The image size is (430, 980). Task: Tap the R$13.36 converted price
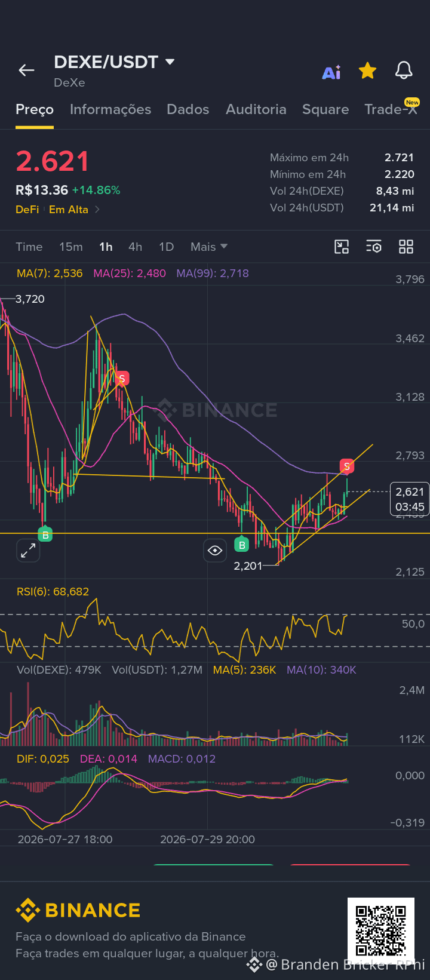42,190
